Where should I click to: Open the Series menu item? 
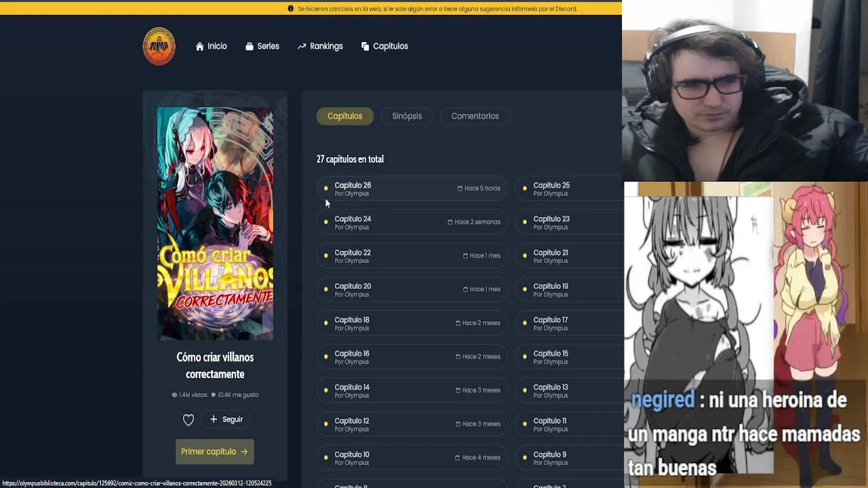[x=262, y=46]
